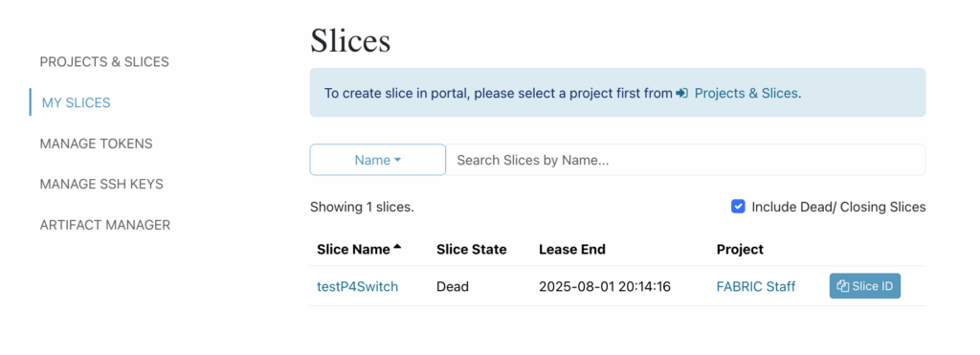
Task: Uncheck Include Dead/Closing Slices checkbox
Action: [738, 207]
